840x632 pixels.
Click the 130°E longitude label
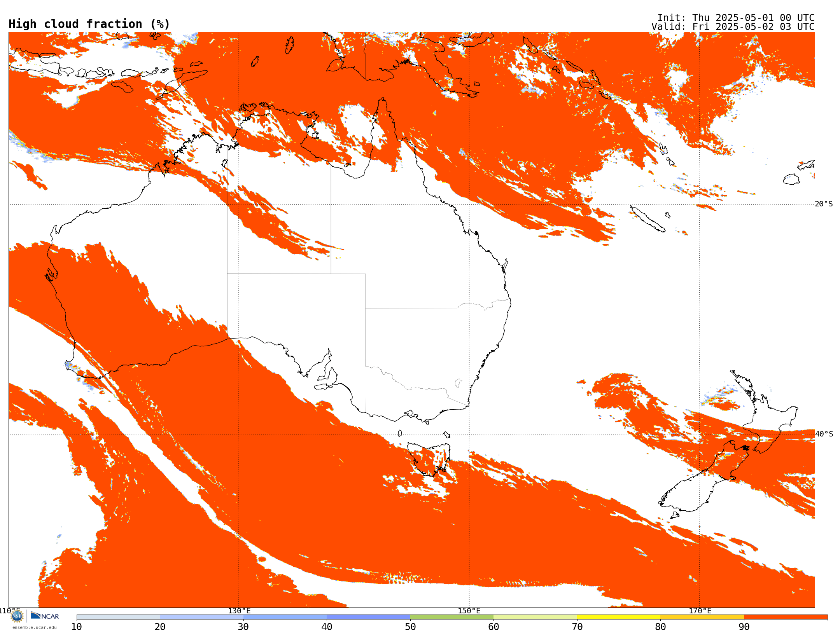coord(239,611)
